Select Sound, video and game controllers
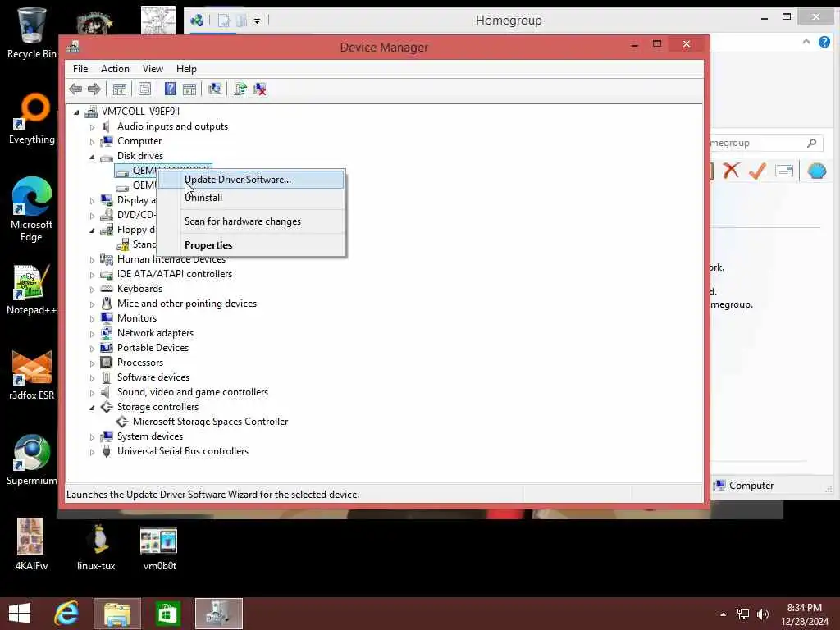Screen dimensions: 840x630 (x=193, y=392)
